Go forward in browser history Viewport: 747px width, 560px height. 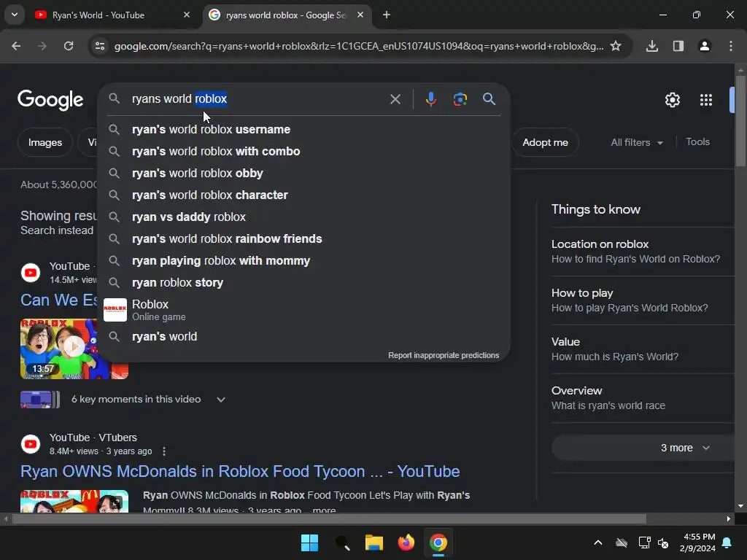[42, 46]
